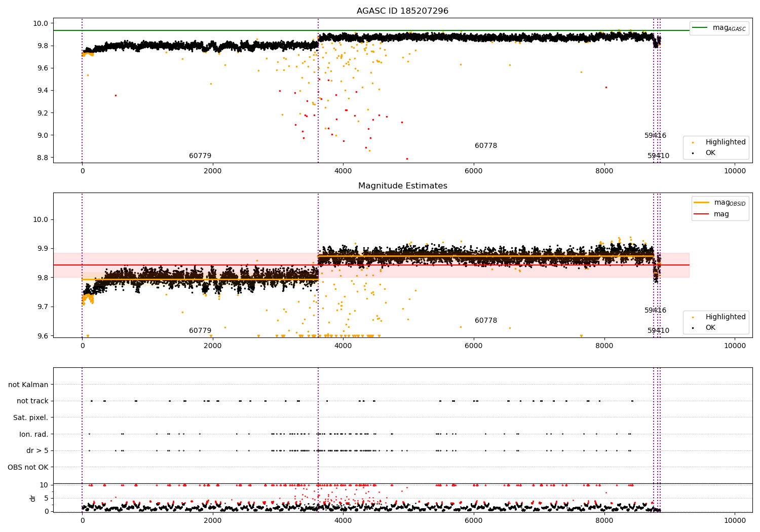Select the mag AGASC legend entry
This screenshot has height=532, width=760.
point(719,28)
